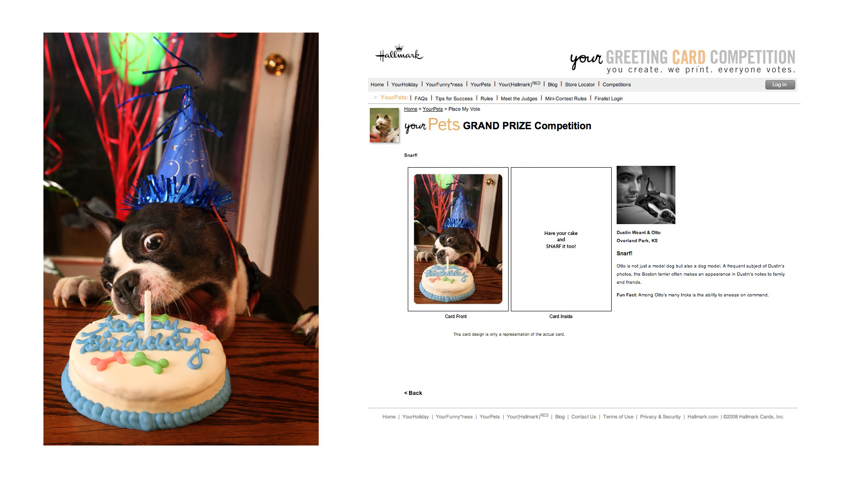This screenshot has width=868, height=488.
Task: Click the large birthday dog photo
Action: click(x=181, y=239)
